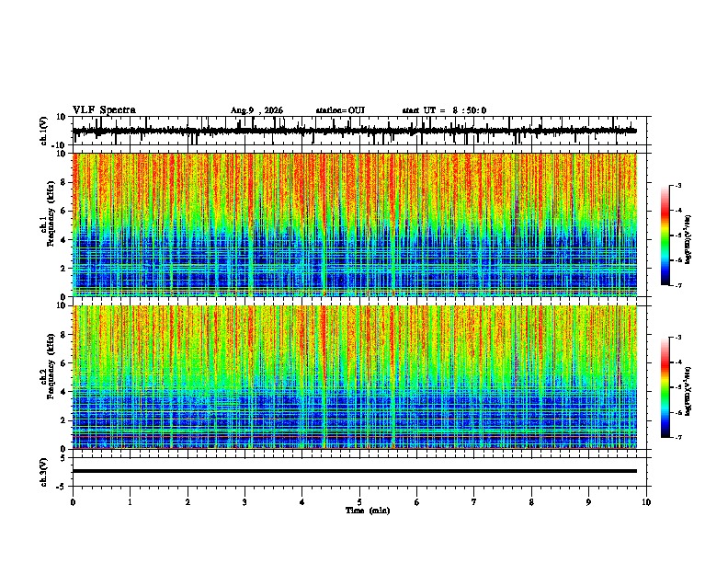Click the 'ch.1(V)' waveform axis label
The height and width of the screenshot is (563, 728).
(x=44, y=131)
